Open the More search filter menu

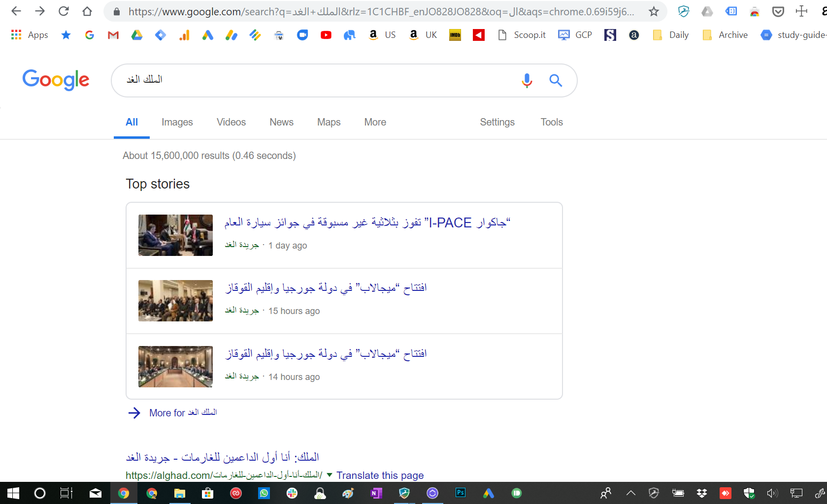(375, 122)
